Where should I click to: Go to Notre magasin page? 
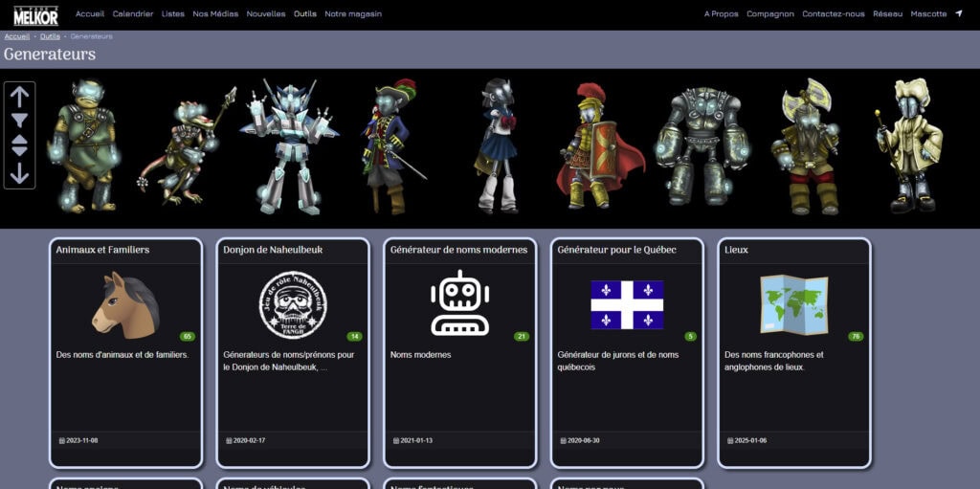tap(353, 14)
